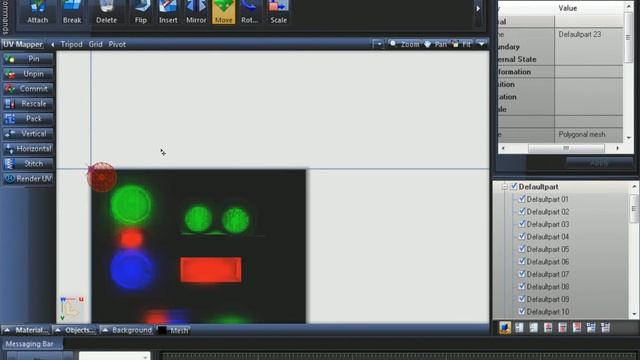Uncheck Defaultpart 08 checkbox
640x360 pixels.
[x=522, y=287]
